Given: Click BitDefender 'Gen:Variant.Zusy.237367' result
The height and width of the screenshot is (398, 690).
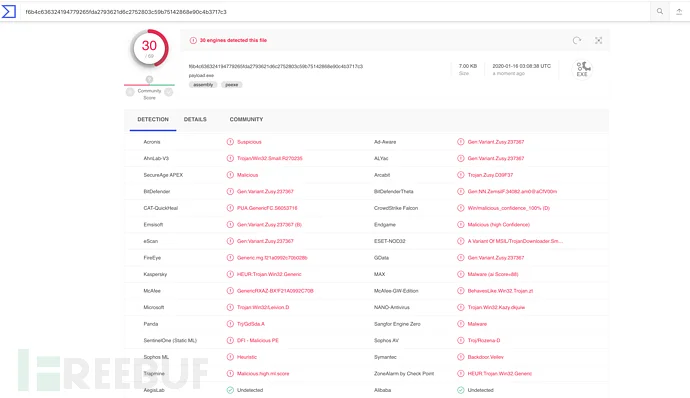Looking at the screenshot, I should 265,192.
